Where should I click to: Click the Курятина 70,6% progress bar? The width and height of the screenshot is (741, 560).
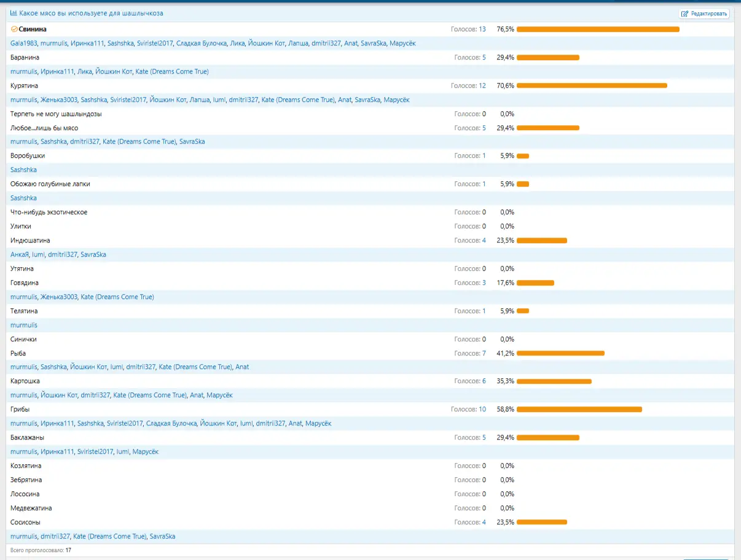click(x=592, y=85)
